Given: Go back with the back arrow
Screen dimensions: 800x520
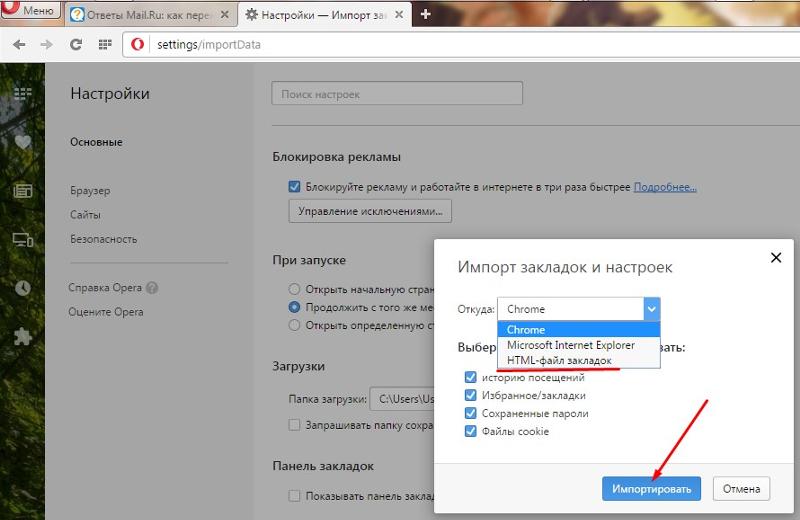Looking at the screenshot, I should click(19, 44).
